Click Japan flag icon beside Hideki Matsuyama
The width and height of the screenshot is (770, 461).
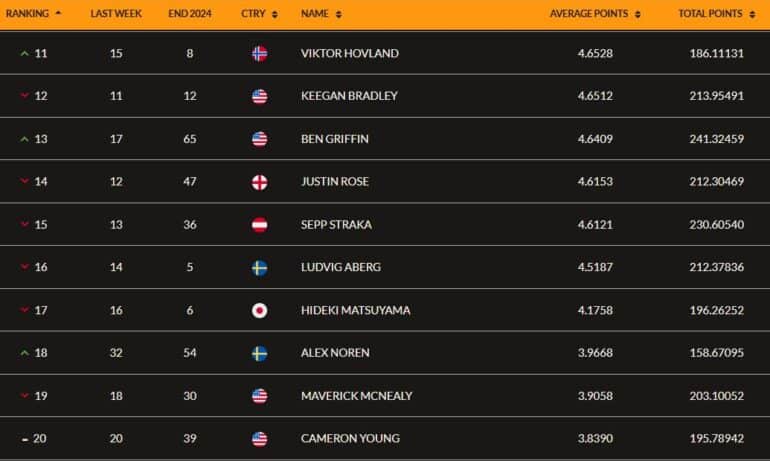pos(259,310)
